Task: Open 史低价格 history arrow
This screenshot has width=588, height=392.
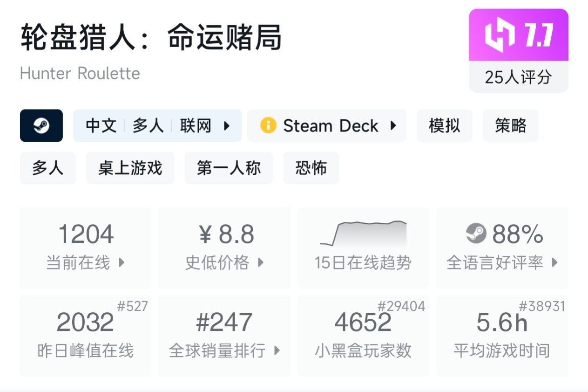Action: click(x=261, y=262)
